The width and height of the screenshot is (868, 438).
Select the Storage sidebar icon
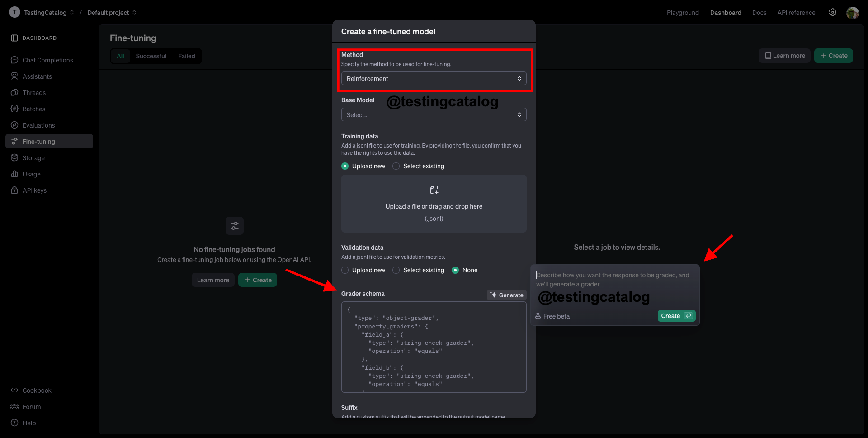tap(15, 157)
